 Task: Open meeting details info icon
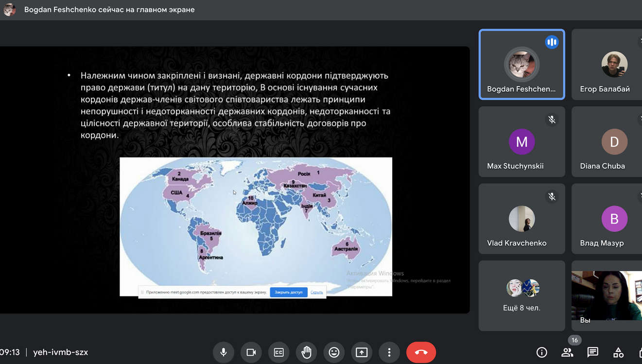coord(541,352)
